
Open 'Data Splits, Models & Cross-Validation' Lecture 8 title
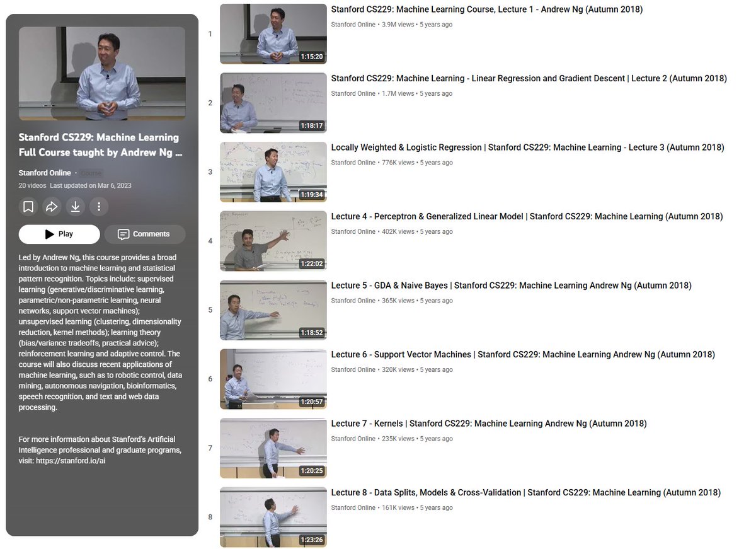[526, 492]
